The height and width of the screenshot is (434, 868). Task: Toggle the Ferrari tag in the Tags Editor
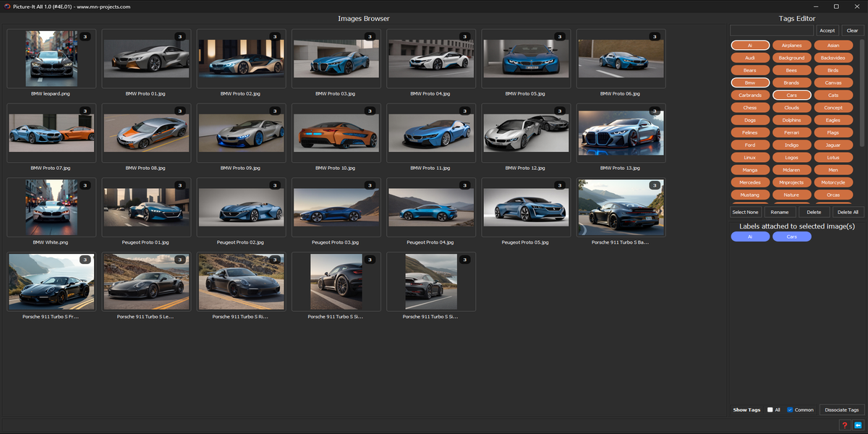click(x=791, y=132)
